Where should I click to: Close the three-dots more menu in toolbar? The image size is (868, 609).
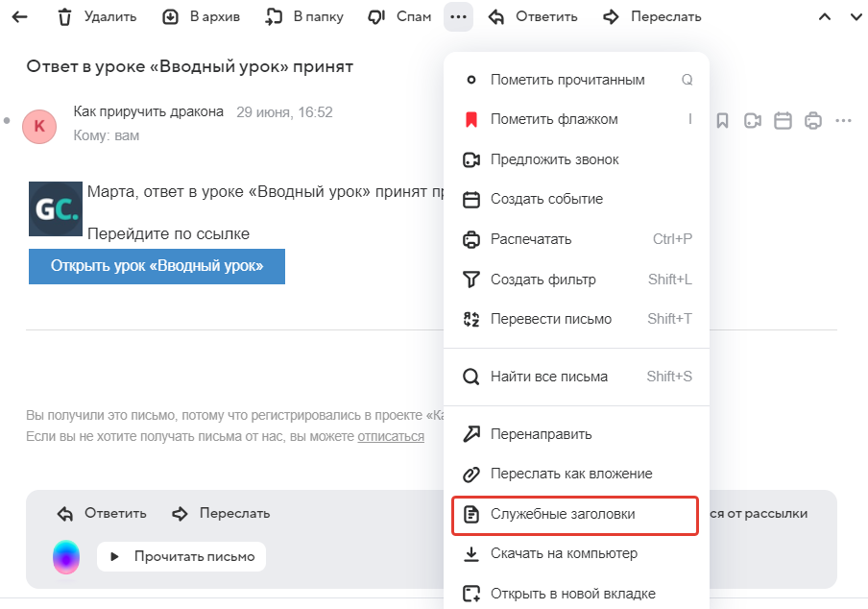[458, 17]
